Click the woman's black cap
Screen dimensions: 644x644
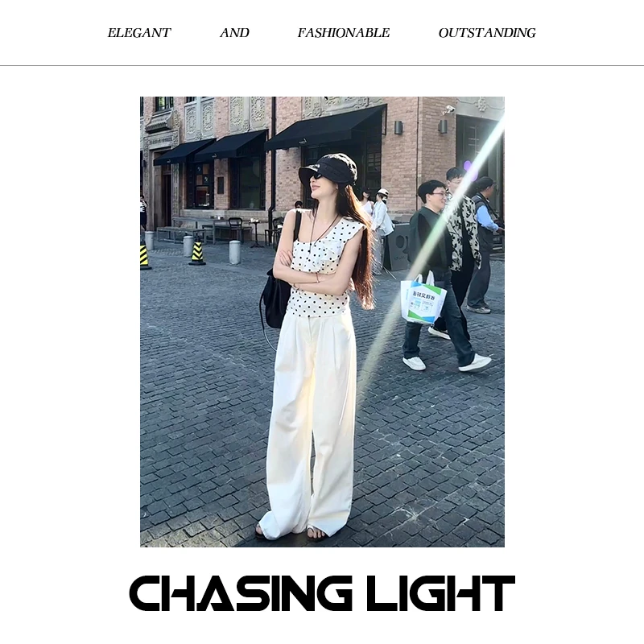pos(328,167)
